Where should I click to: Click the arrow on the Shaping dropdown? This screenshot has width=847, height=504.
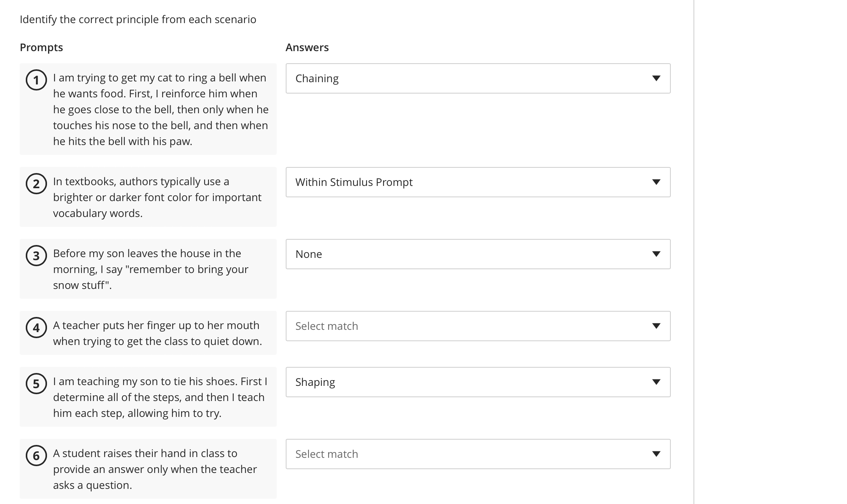coord(656,382)
